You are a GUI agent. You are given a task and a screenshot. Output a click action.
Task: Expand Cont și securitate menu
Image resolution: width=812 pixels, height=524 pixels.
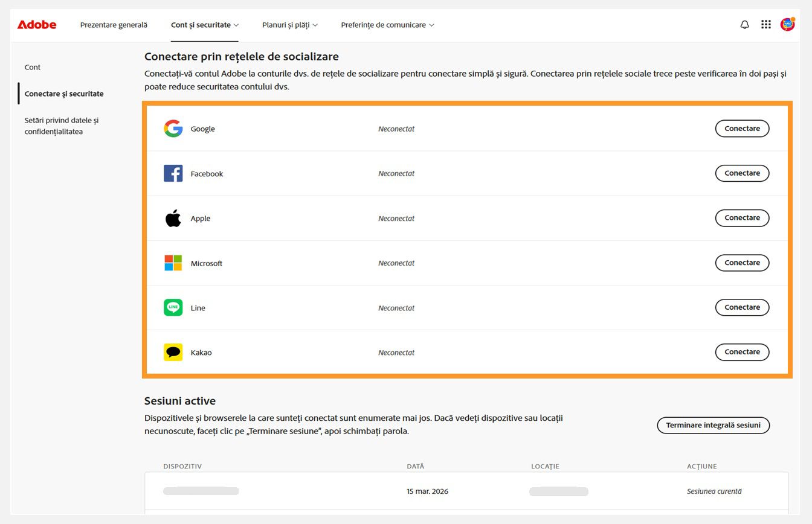(x=205, y=25)
